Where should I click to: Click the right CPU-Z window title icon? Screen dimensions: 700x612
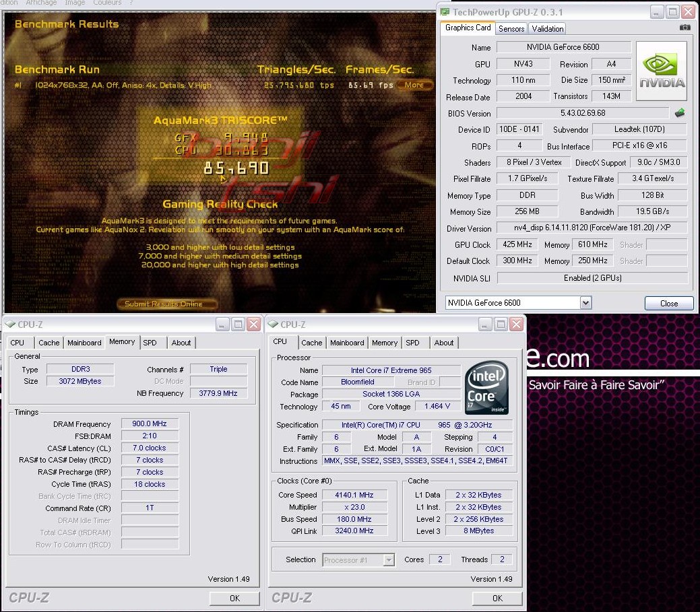click(273, 325)
